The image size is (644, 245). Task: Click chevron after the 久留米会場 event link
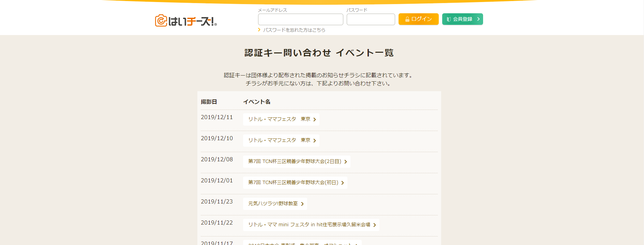coord(374,225)
